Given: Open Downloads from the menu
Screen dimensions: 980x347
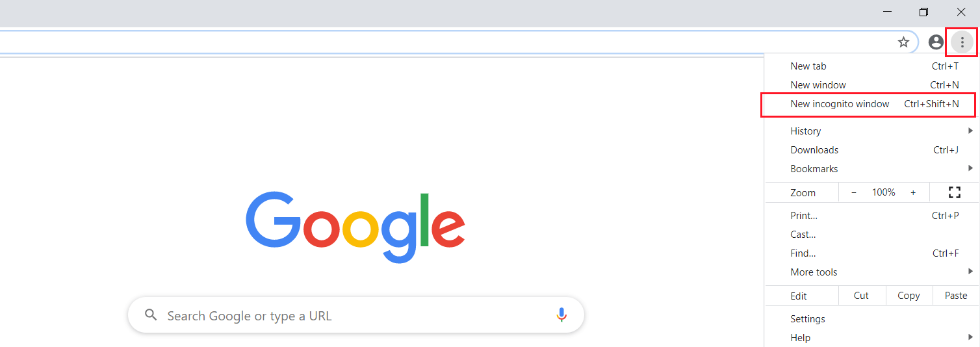Looking at the screenshot, I should (814, 150).
